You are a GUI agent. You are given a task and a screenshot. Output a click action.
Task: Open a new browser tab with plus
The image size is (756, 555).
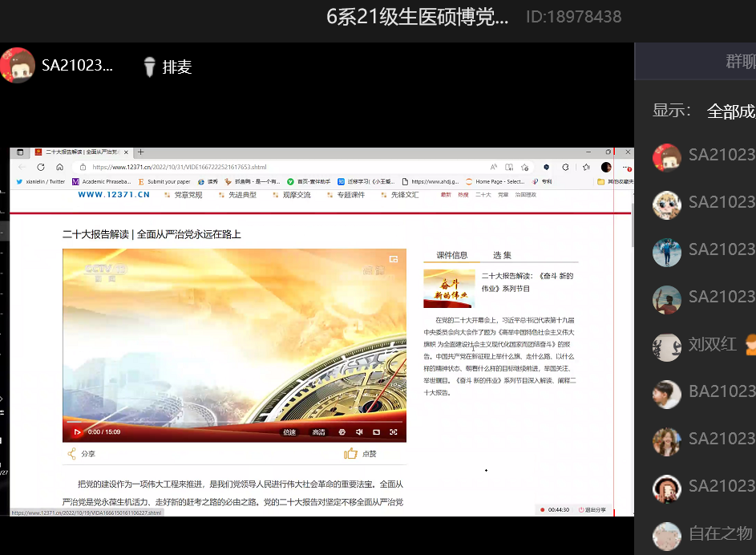point(141,152)
